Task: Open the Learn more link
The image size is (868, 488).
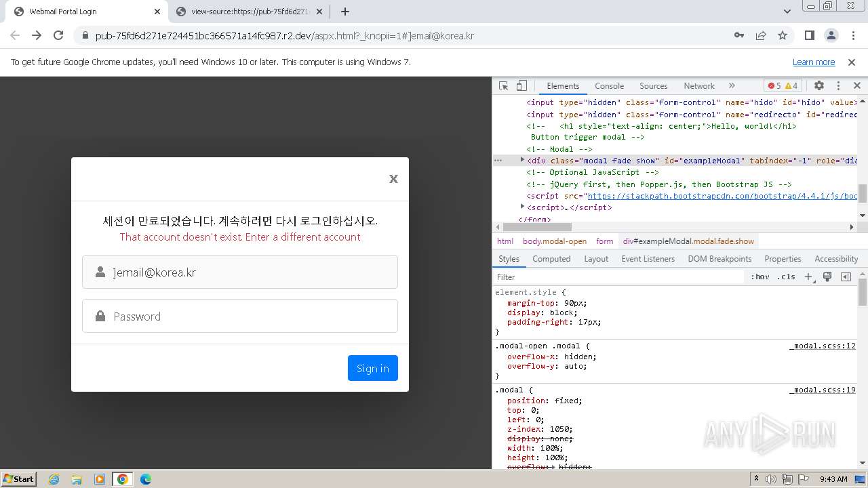Action: click(x=814, y=62)
